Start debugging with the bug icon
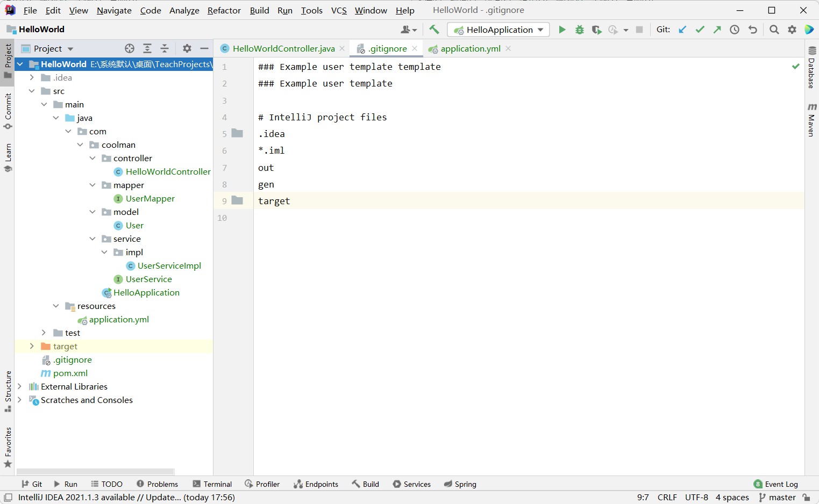 [x=579, y=30]
